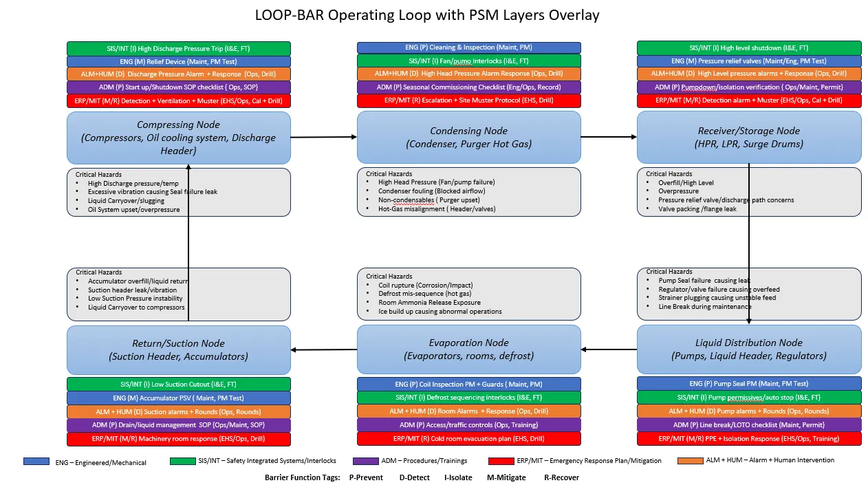Click the Evaporation Node box
The width and height of the screenshot is (868, 485).
[x=468, y=349]
